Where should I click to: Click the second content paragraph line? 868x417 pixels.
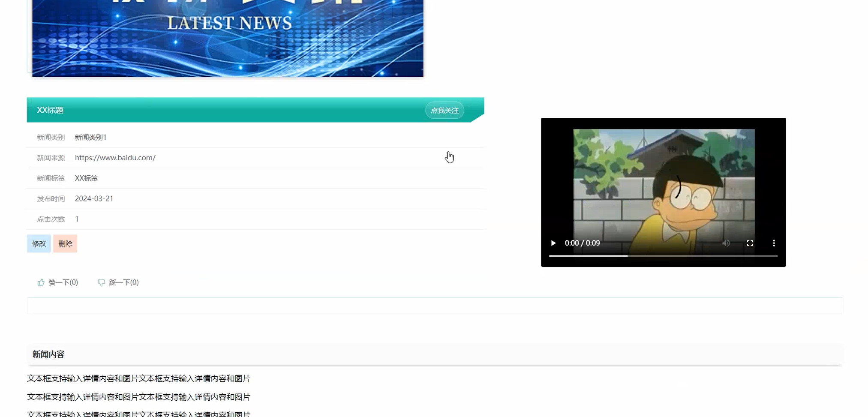pos(139,397)
